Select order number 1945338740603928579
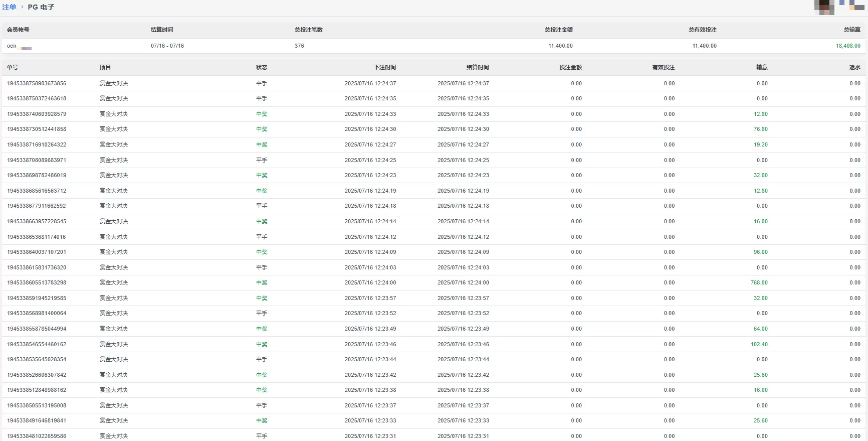This screenshot has height=441, width=868. click(x=37, y=114)
